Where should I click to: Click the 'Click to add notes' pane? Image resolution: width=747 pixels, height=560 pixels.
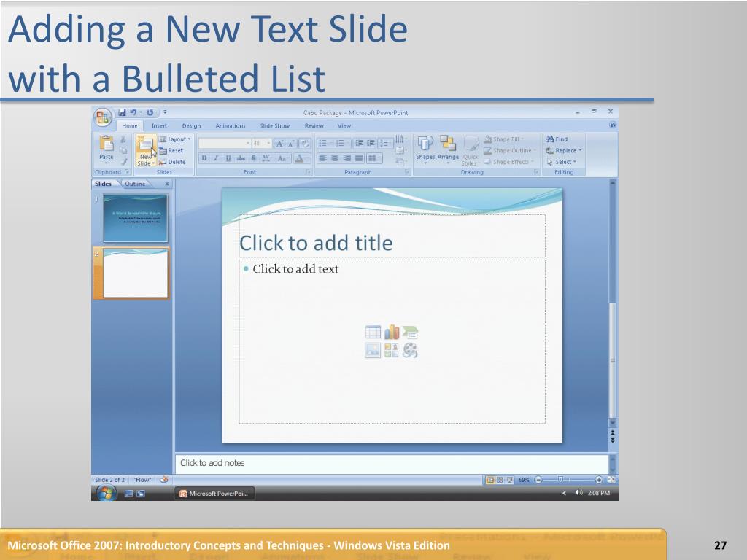[392, 463]
